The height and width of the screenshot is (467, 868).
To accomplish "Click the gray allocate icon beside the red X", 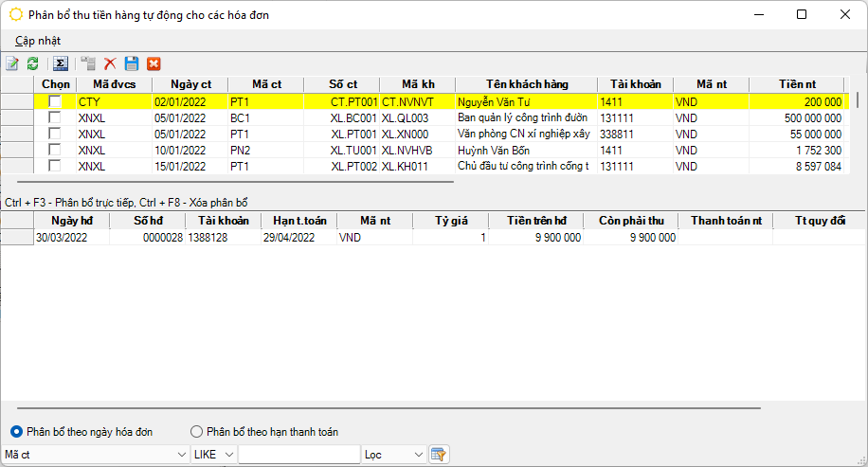I will pyautogui.click(x=88, y=63).
